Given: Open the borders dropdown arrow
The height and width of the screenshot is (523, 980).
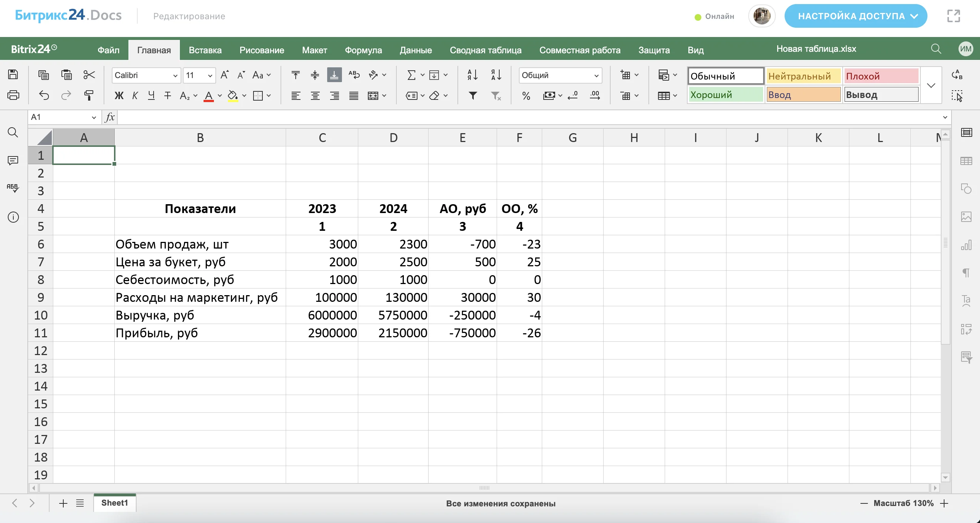Looking at the screenshot, I should pos(269,95).
